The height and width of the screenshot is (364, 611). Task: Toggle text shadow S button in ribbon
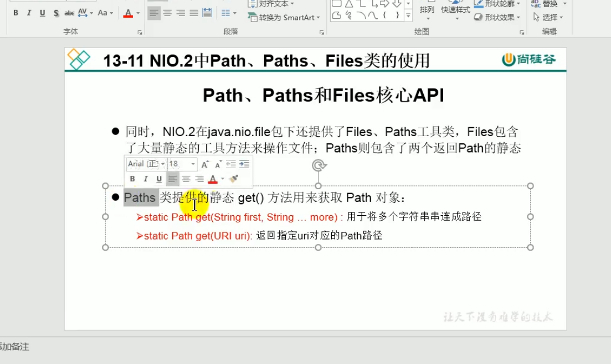56,13
